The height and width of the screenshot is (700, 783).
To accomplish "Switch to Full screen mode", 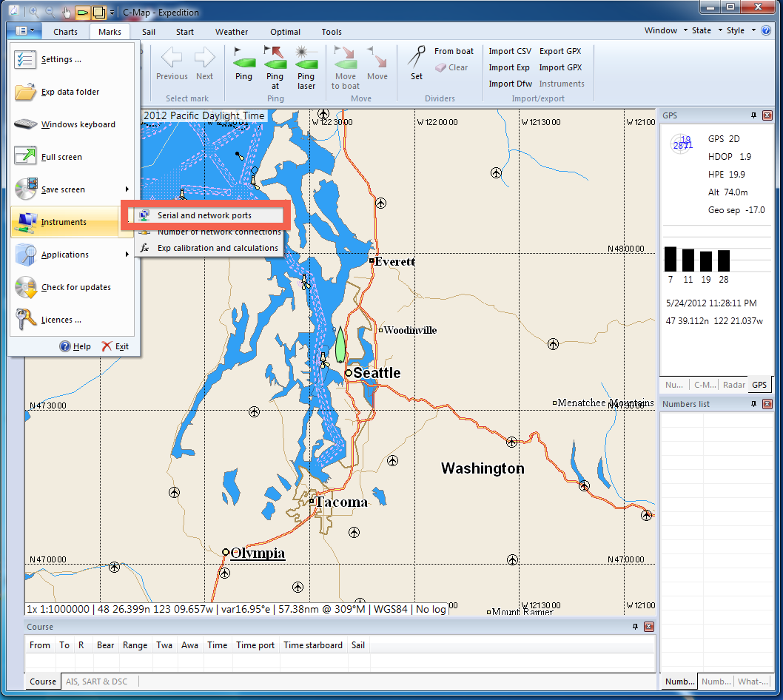I will click(73, 157).
